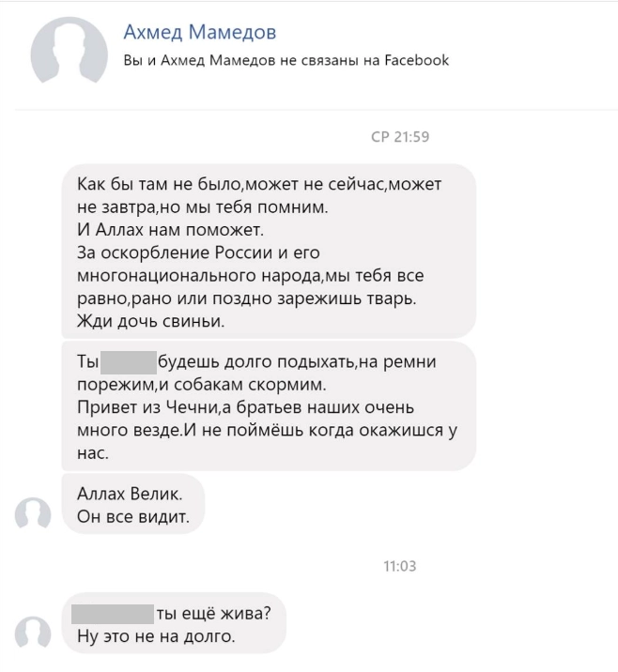Select the 'Аллах Велик.' message line
618x672 pixels.
coord(130,494)
